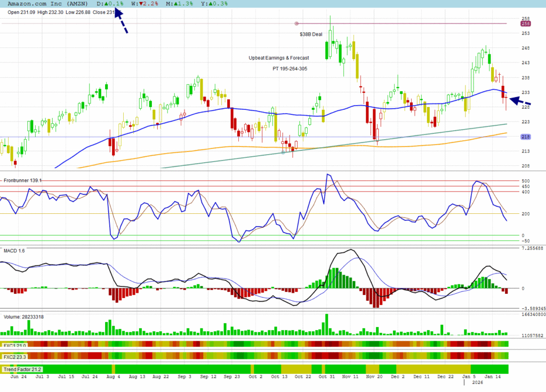Click the FXC1 21.0 heatmap label
546x392 pixels.
[14, 346]
